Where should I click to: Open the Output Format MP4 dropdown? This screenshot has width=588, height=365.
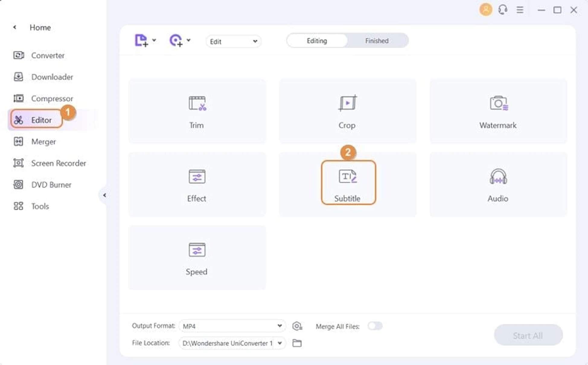[x=232, y=326]
